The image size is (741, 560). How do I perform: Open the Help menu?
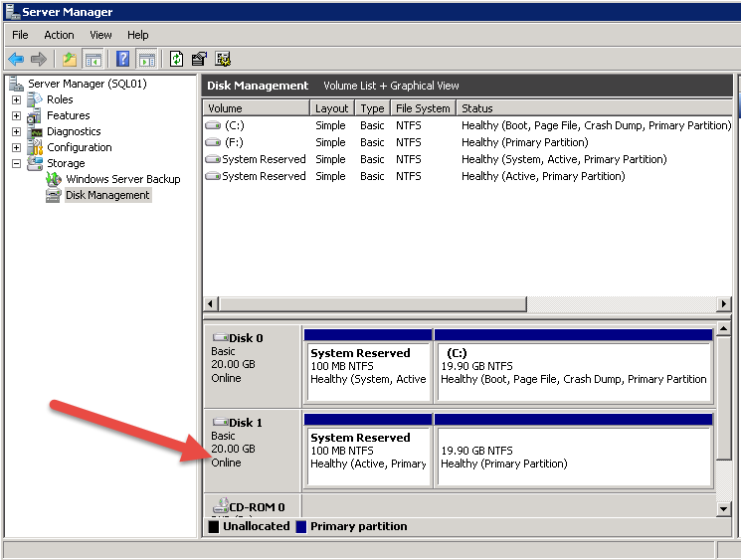(137, 35)
